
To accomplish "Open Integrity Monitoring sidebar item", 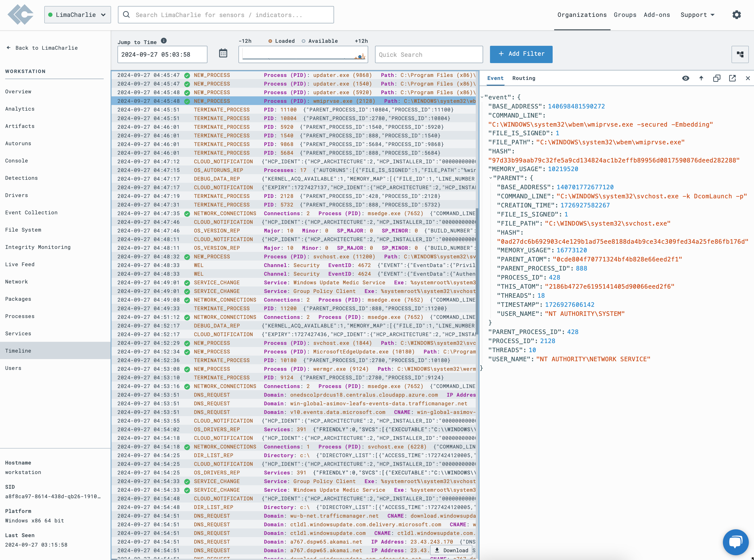I will tap(55, 247).
